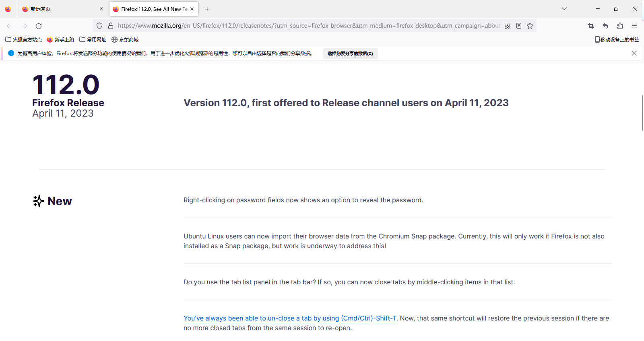The height and width of the screenshot is (341, 644).
Task: Open the hamburger application menu
Action: click(x=634, y=26)
